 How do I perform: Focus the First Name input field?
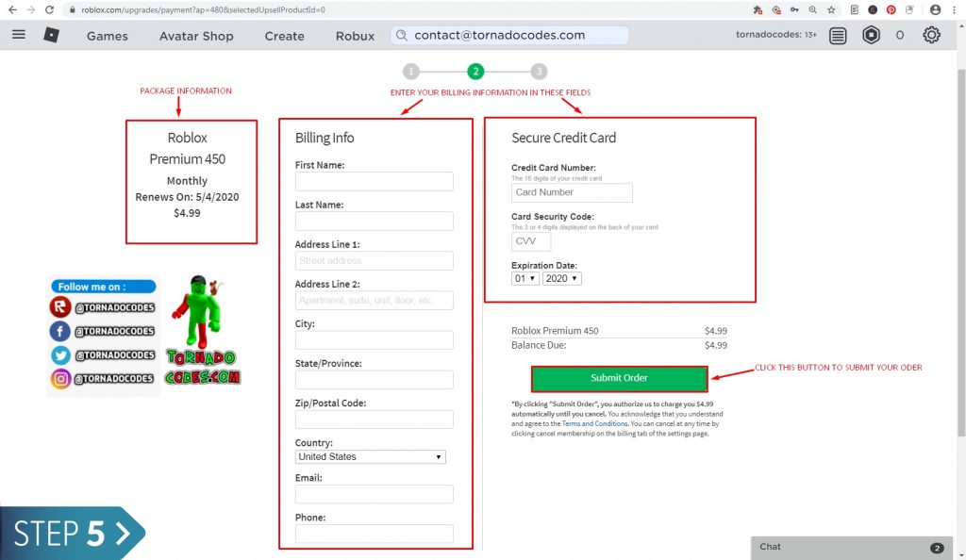click(x=374, y=182)
